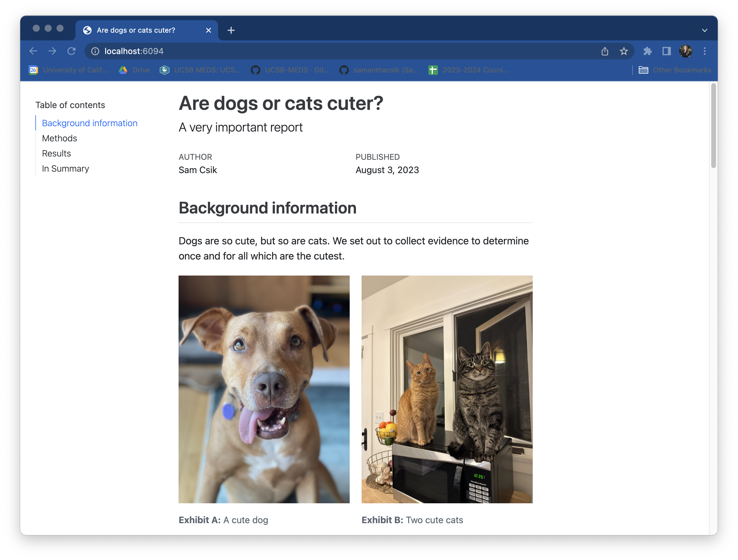The image size is (738, 560).
Task: Click the share page icon
Action: (x=605, y=51)
